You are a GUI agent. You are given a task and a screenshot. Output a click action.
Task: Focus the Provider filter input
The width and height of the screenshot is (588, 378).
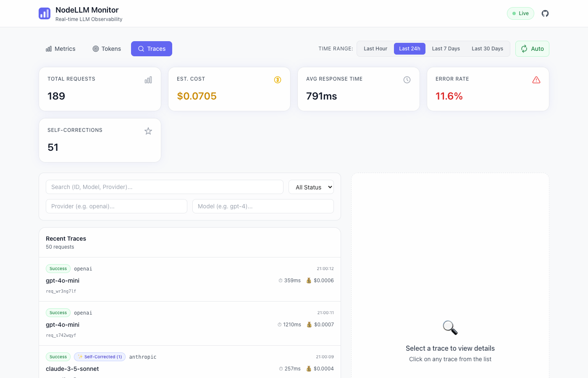click(x=116, y=206)
